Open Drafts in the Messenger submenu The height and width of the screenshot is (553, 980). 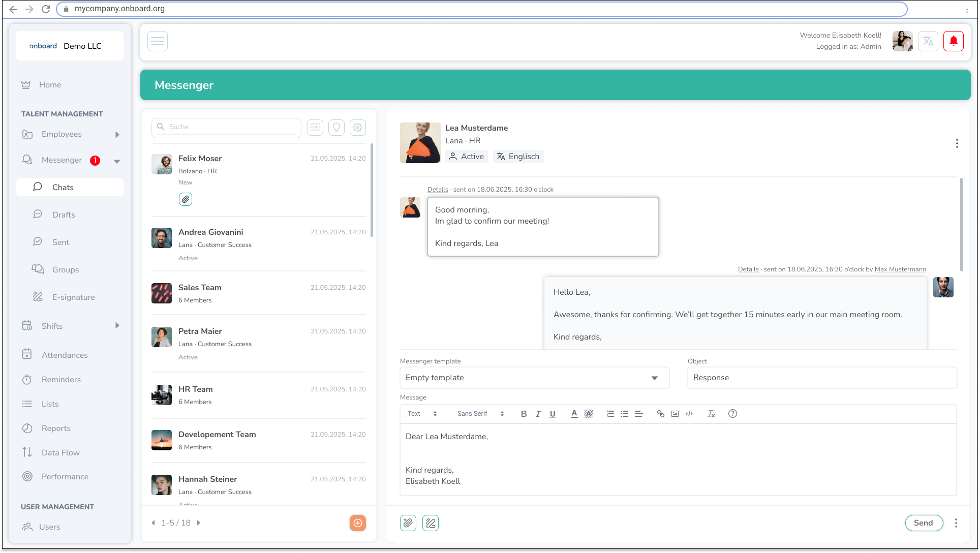[x=64, y=215]
